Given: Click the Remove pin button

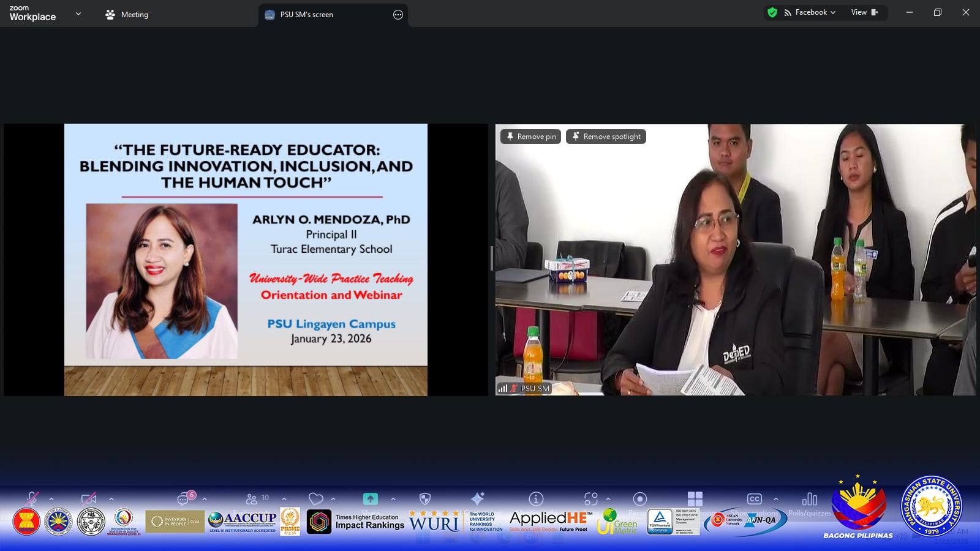Looking at the screenshot, I should click(530, 137).
